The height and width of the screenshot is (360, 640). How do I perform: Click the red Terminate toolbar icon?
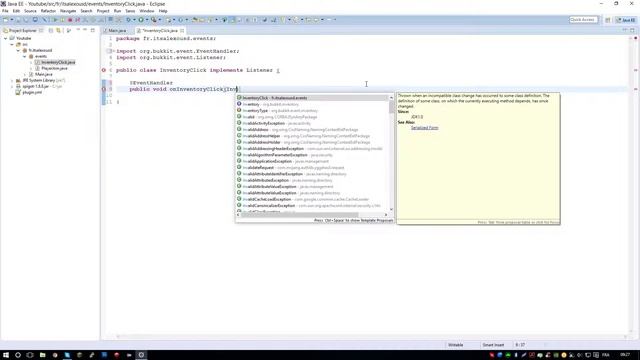coord(70,20)
